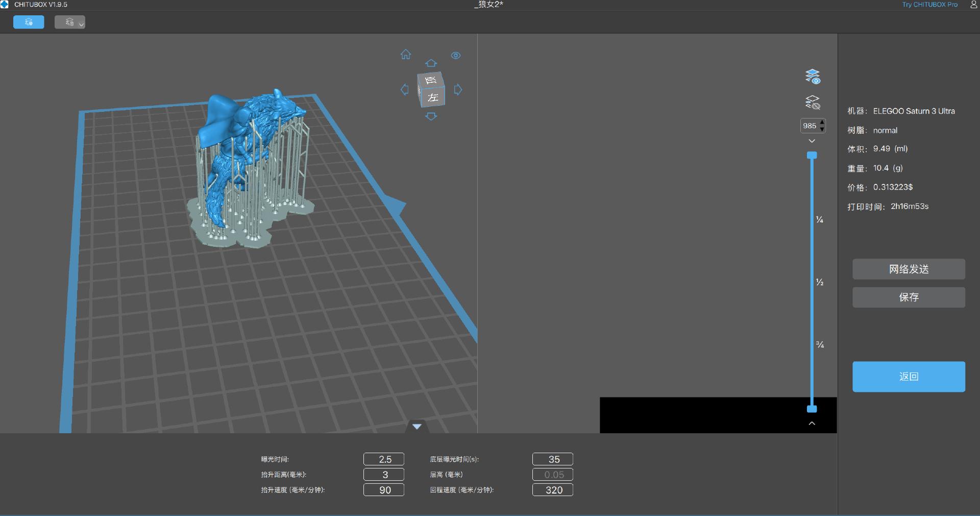This screenshot has width=980, height=516.
Task: Click the grayed slicing icon next to it
Action: pyautogui.click(x=66, y=22)
